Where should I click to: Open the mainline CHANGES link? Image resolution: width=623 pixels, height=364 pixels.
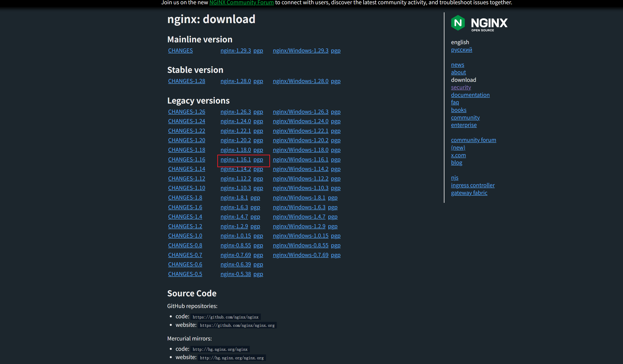(180, 51)
